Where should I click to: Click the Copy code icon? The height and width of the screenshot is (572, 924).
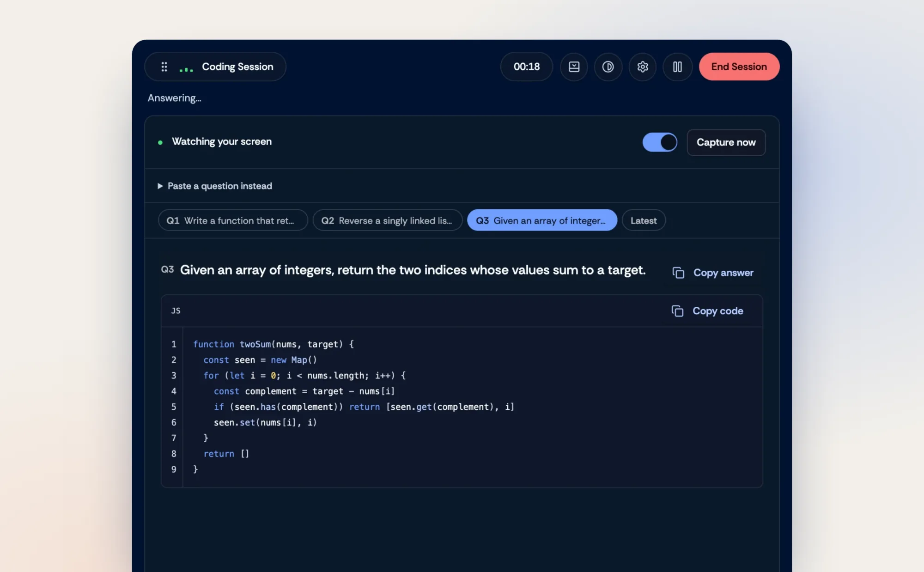[x=677, y=311]
